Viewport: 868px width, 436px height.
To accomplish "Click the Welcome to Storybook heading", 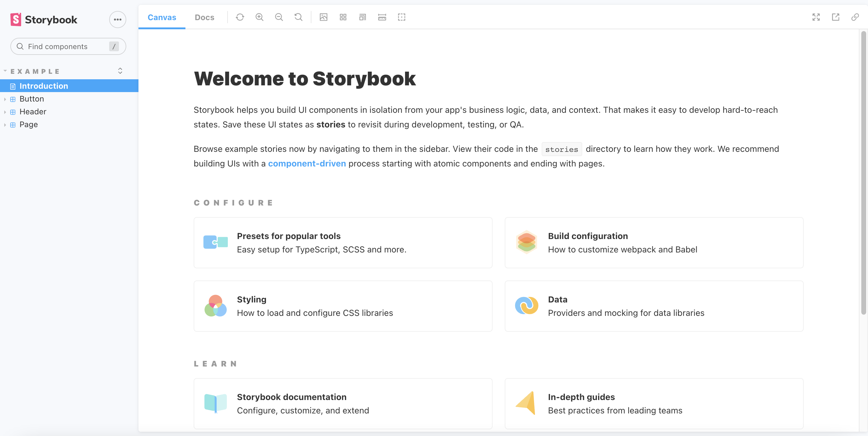I will (x=305, y=78).
